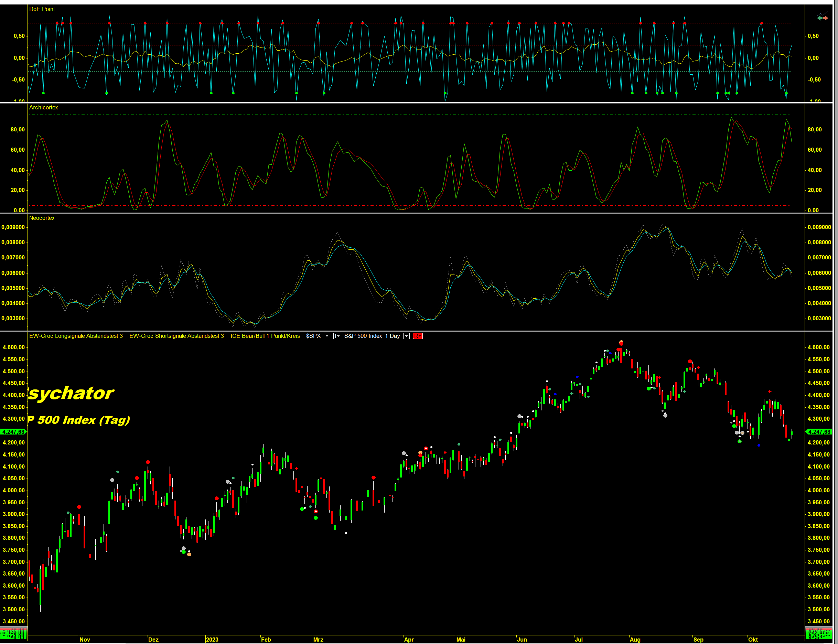Image resolution: width=838 pixels, height=644 pixels.
Task: Click the left green 4.247,68 price marker
Action: [13, 432]
